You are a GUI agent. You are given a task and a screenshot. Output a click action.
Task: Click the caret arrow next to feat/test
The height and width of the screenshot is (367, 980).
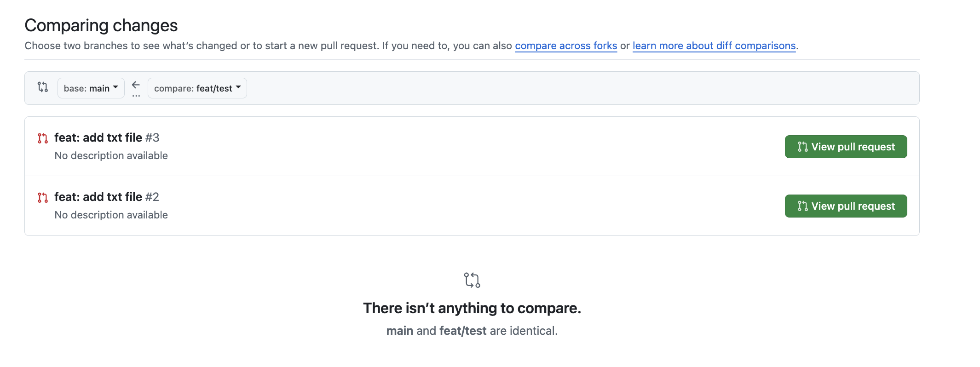pos(238,87)
